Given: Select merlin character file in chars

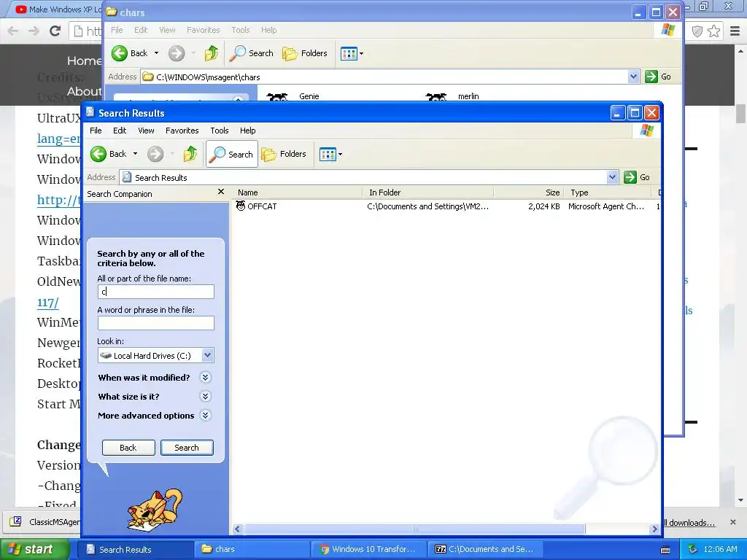Looking at the screenshot, I should click(468, 96).
